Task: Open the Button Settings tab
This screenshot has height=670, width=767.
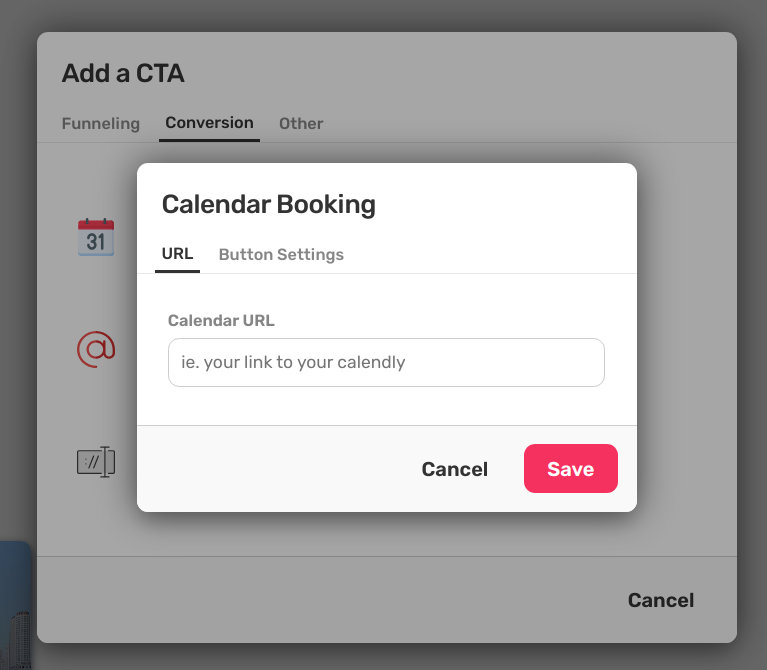Action: tap(281, 254)
